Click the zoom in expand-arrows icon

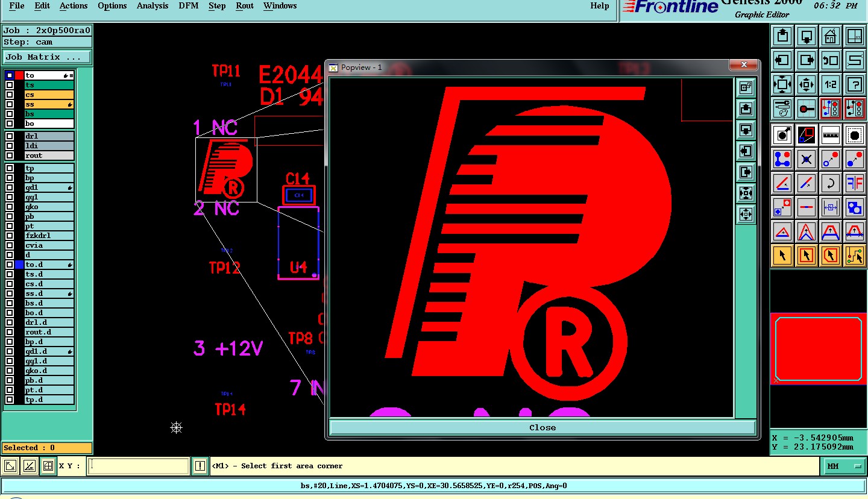[x=782, y=84]
